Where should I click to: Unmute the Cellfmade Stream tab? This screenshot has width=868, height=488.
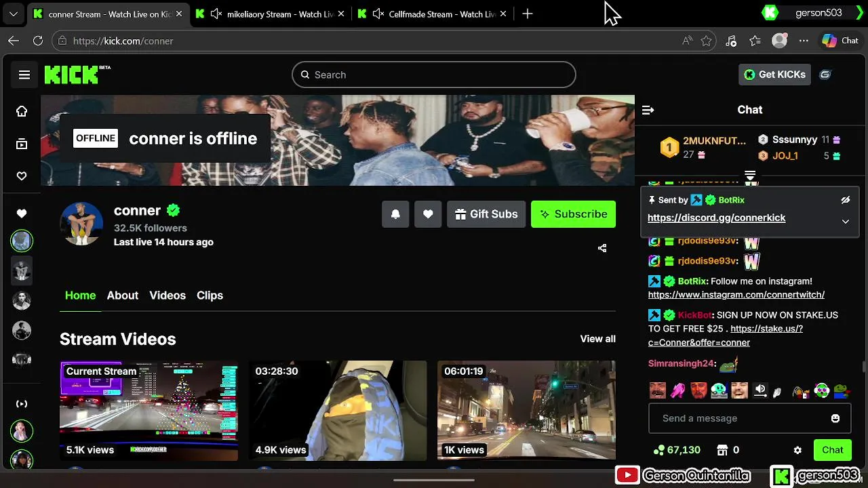click(x=378, y=14)
